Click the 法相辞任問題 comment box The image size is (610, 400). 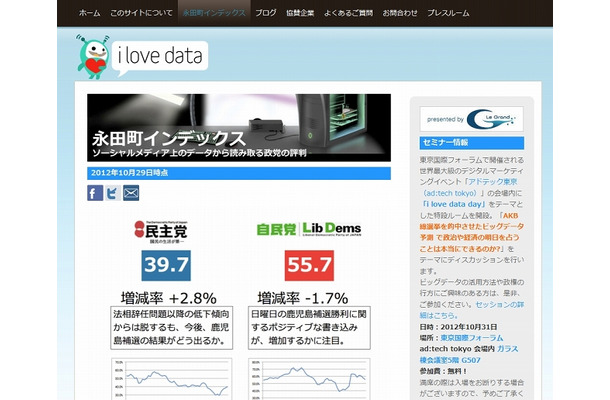pos(172,328)
